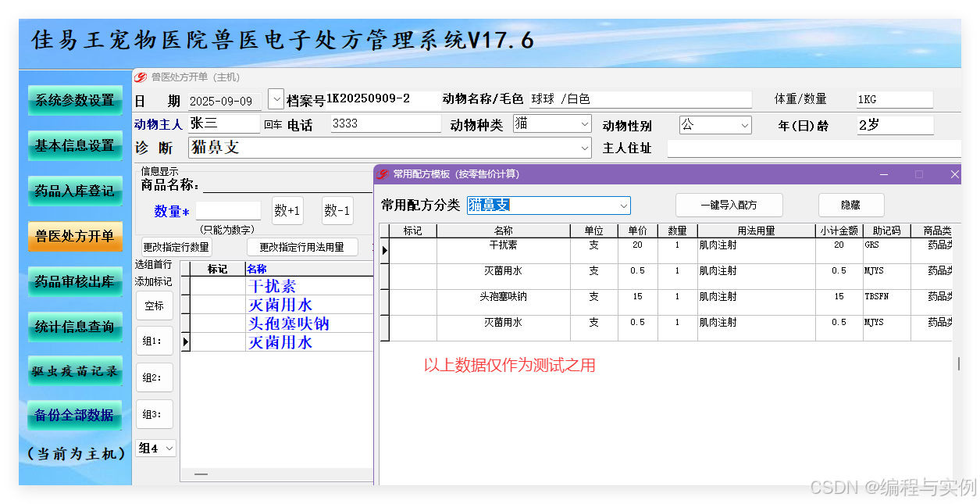980x504 pixels.
Task: Click the 数+1 button
Action: (287, 211)
